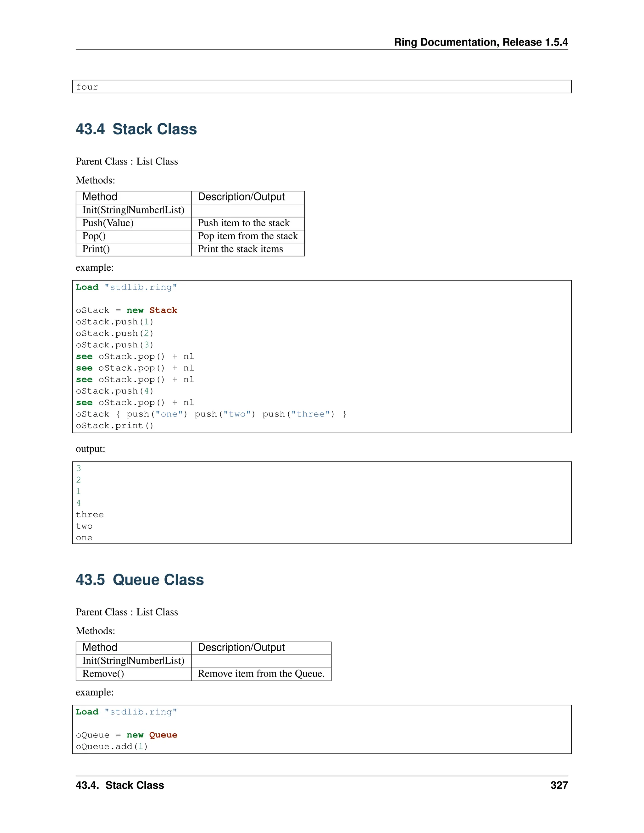Click code line 'oQueue.add(1)'
Viewport: 644px width, 833px height.
pos(112,747)
